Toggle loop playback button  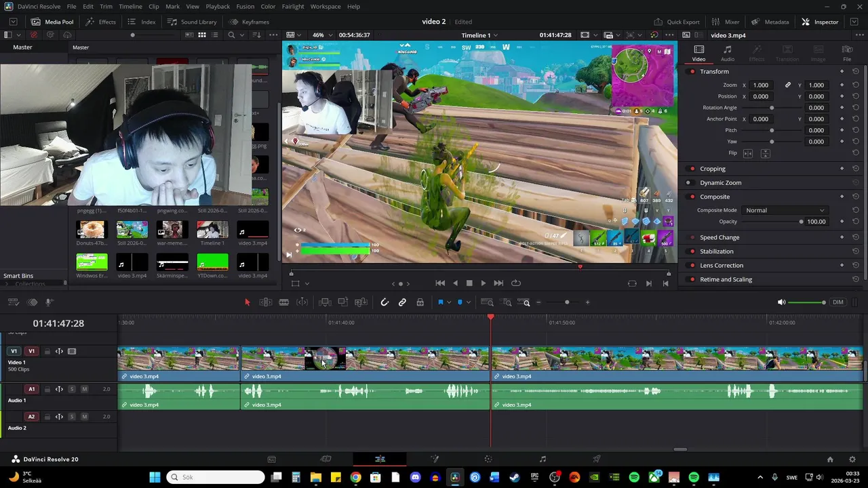pos(516,283)
